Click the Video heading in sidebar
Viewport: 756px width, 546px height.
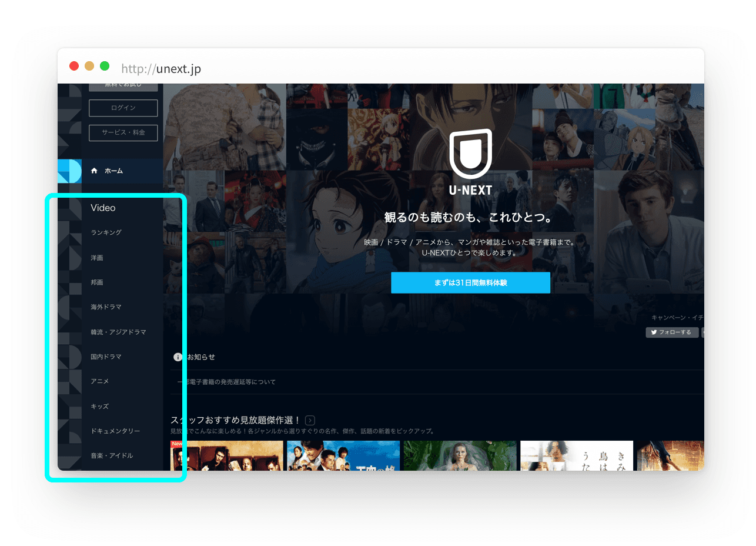point(103,208)
